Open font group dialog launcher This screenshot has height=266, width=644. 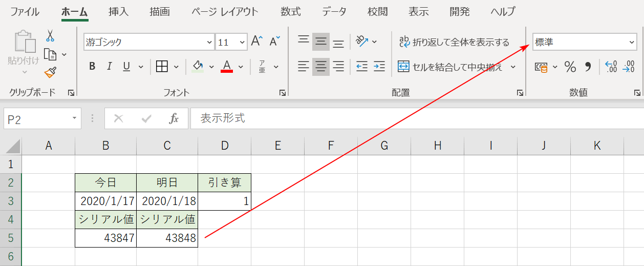click(x=282, y=93)
